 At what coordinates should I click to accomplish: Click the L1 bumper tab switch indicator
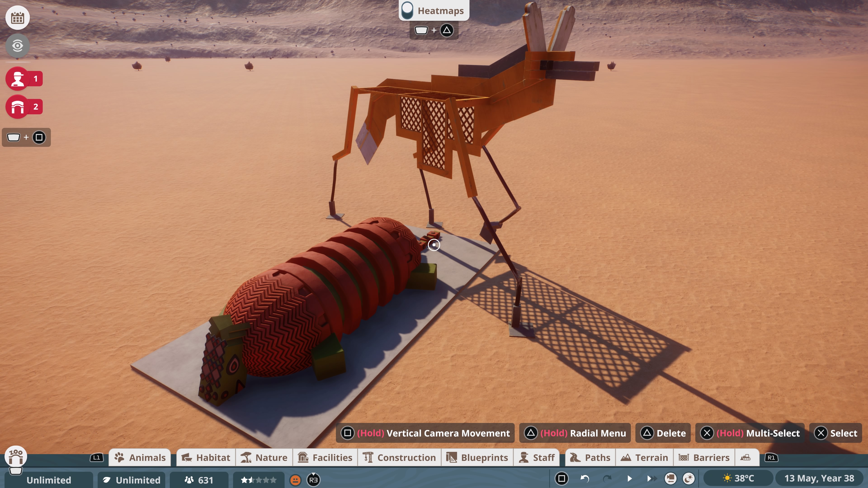pos(97,457)
